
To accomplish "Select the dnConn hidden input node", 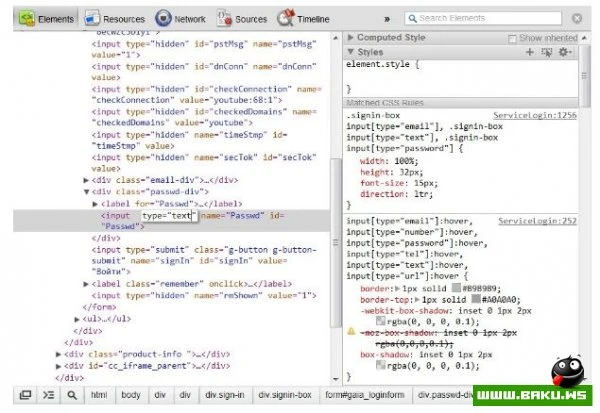I will pyautogui.click(x=204, y=72).
